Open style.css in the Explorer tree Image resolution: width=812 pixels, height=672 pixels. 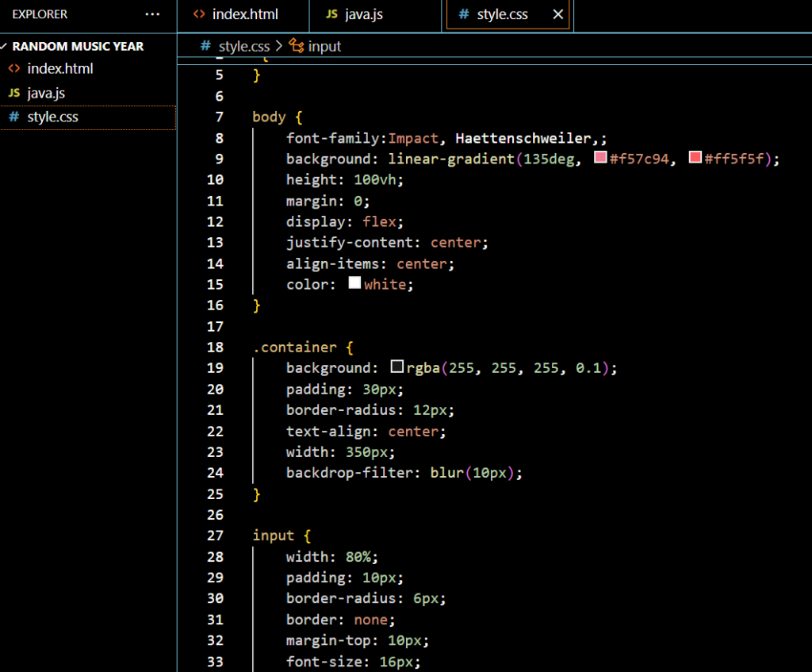pyautogui.click(x=52, y=117)
